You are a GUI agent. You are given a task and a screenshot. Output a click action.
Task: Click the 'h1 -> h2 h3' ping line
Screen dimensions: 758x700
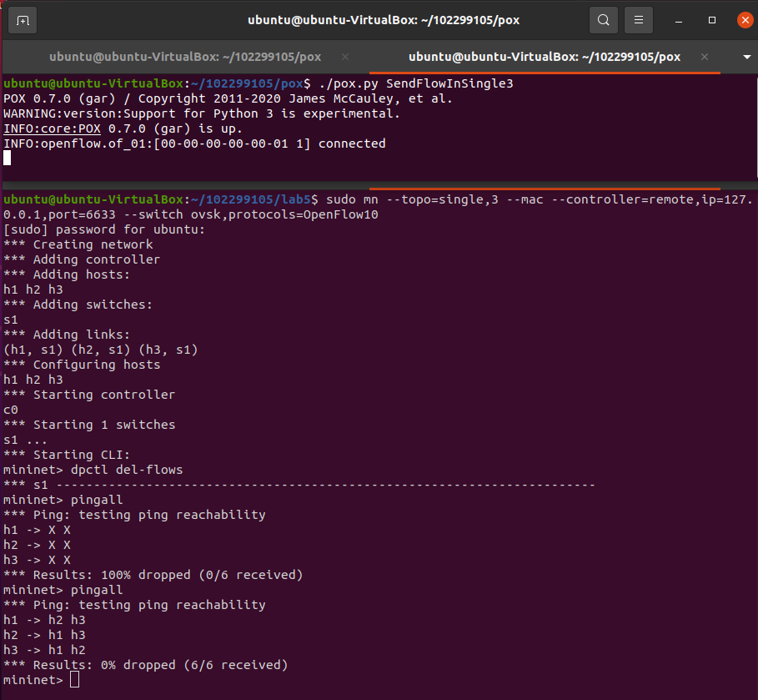click(44, 620)
